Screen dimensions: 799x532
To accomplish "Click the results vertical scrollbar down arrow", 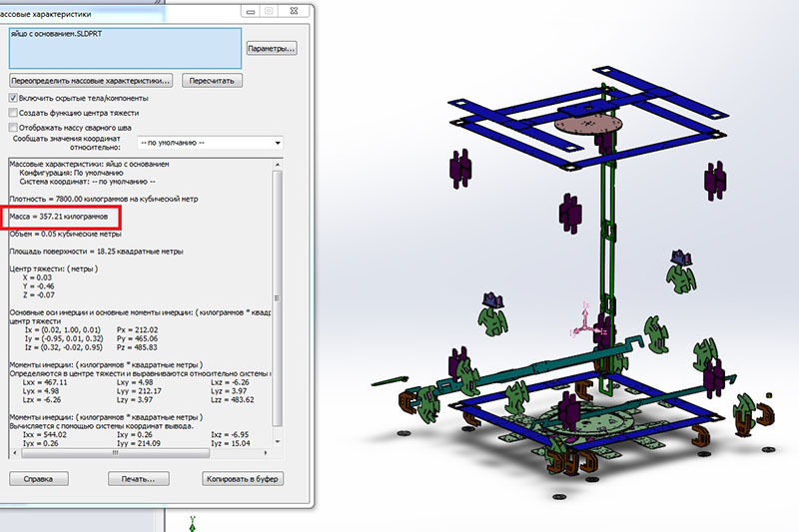I will click(278, 441).
